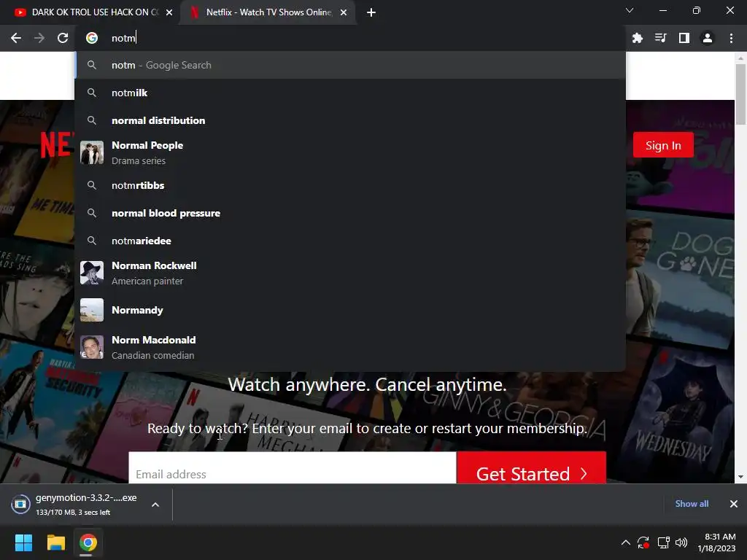Click Show all downloads link
This screenshot has height=560, width=747.
(x=692, y=503)
